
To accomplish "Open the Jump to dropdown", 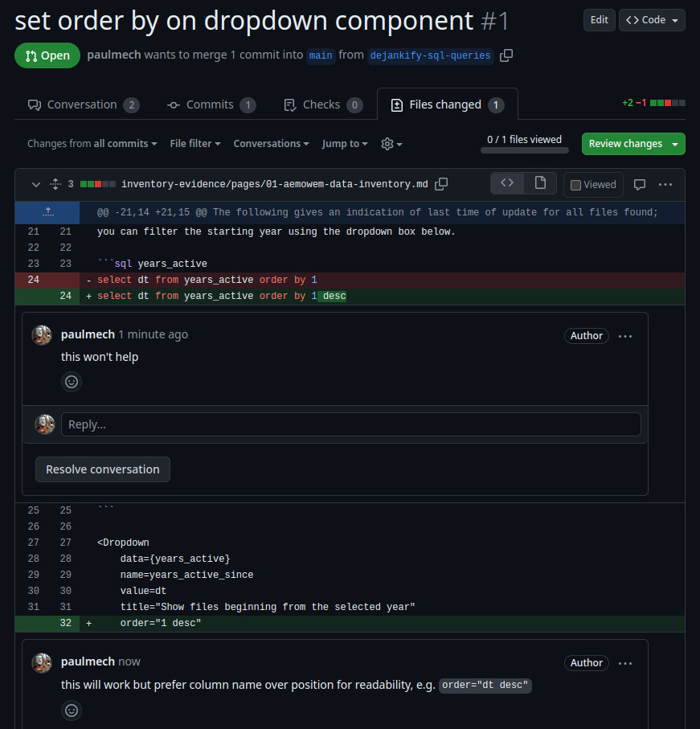I will click(345, 144).
